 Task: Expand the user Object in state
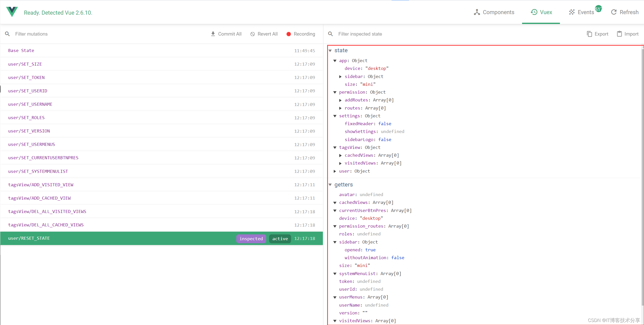(x=335, y=171)
